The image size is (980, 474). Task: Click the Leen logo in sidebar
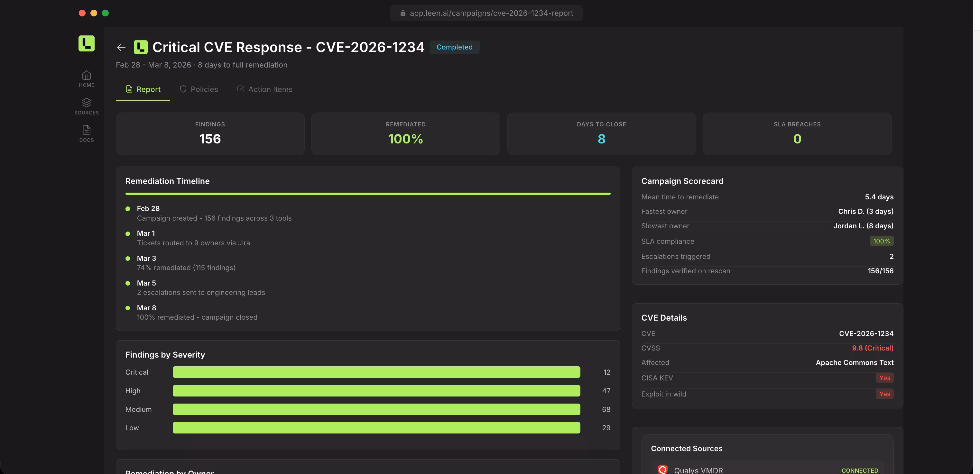point(86,43)
